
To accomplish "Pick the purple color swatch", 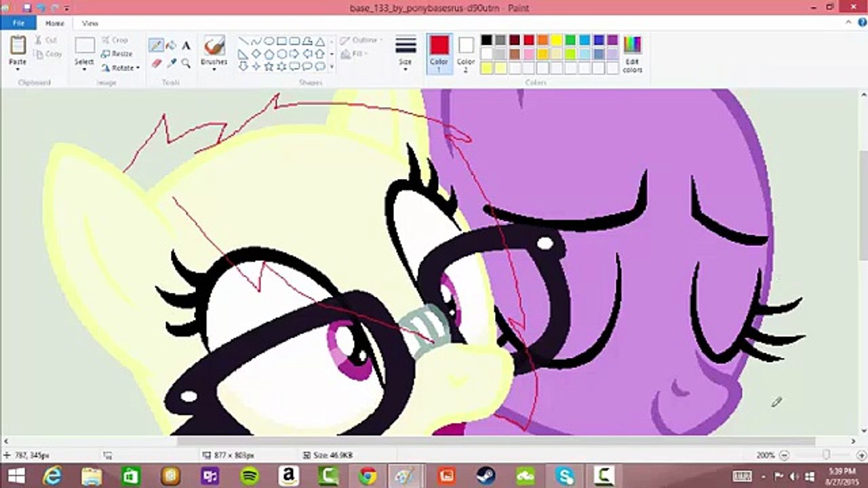I will tap(612, 40).
